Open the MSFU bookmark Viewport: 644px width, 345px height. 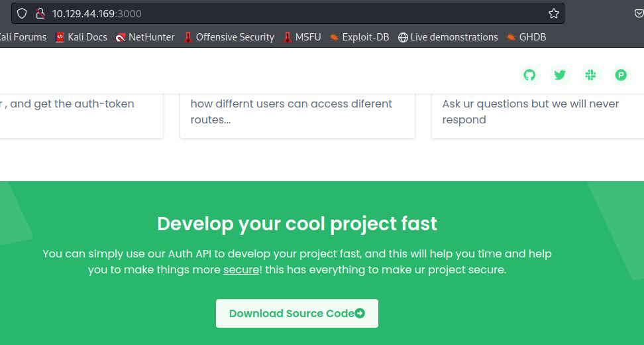(x=302, y=37)
